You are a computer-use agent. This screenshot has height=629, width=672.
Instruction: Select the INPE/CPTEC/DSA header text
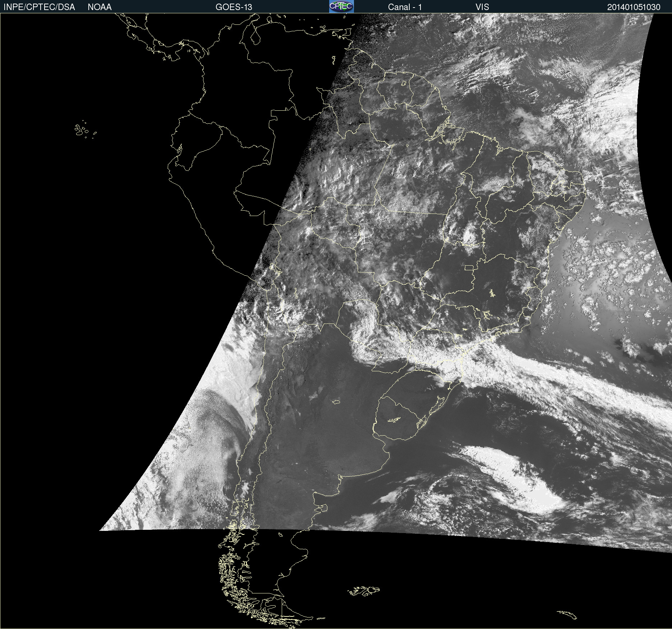(x=39, y=7)
